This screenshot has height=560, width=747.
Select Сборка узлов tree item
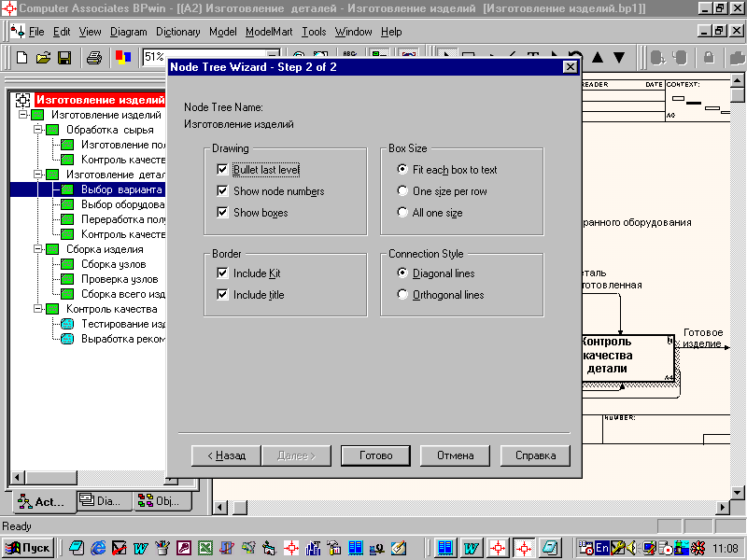(x=113, y=264)
